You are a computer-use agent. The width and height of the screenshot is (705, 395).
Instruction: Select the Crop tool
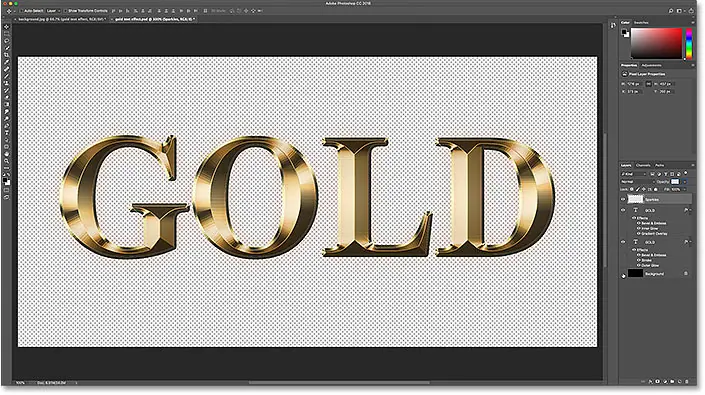click(6, 55)
